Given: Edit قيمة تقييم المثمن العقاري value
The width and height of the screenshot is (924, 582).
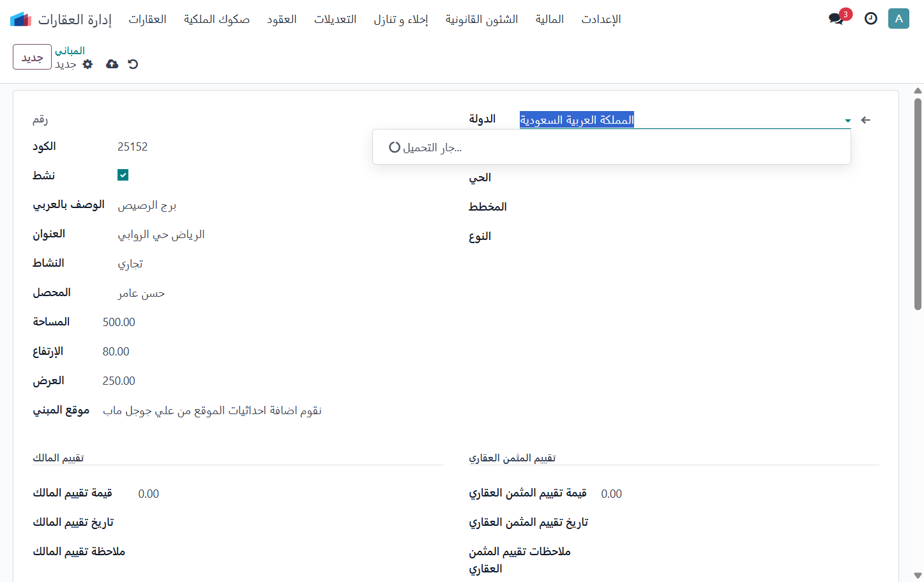Looking at the screenshot, I should (611, 494).
